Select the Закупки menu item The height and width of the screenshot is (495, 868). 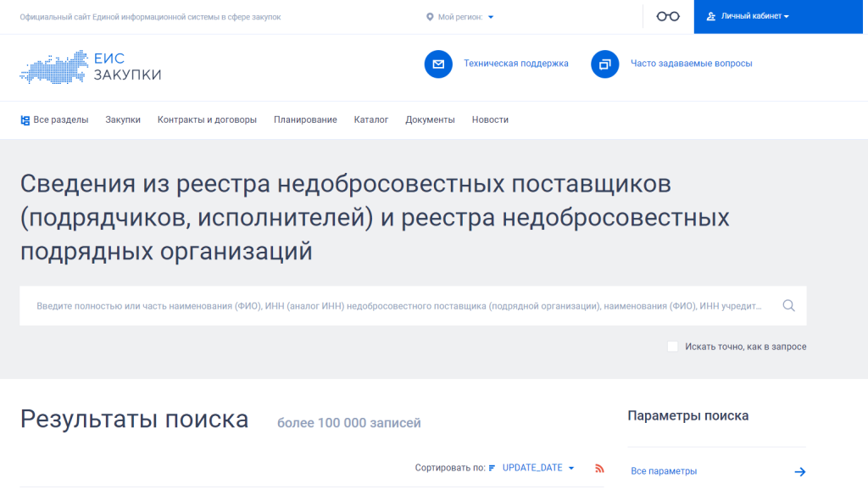click(123, 120)
